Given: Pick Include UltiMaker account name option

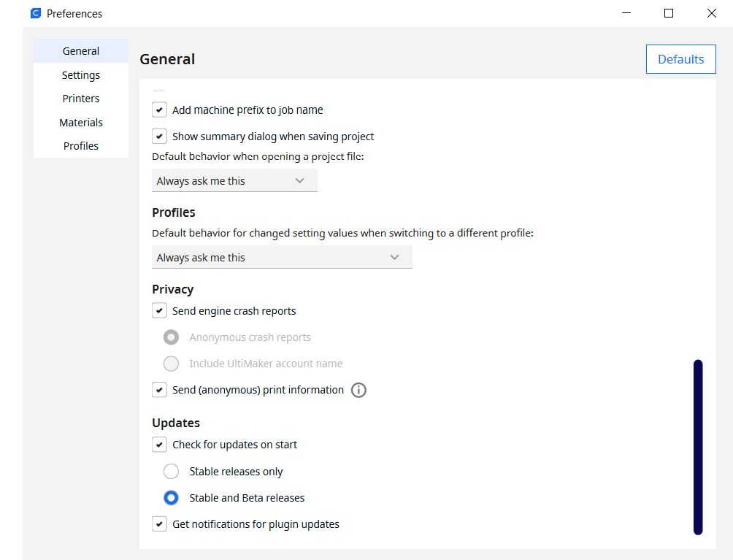Looking at the screenshot, I should tap(171, 363).
